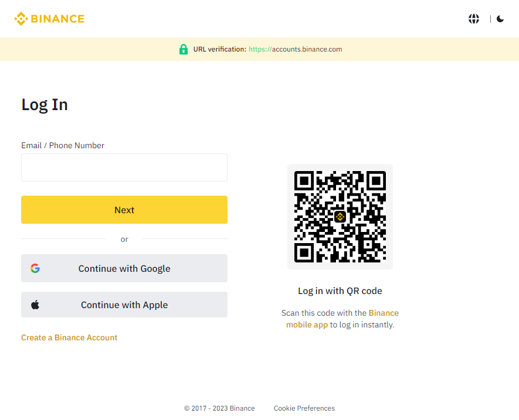The height and width of the screenshot is (420, 519).
Task: Open Cookie Preferences
Action: coord(304,408)
